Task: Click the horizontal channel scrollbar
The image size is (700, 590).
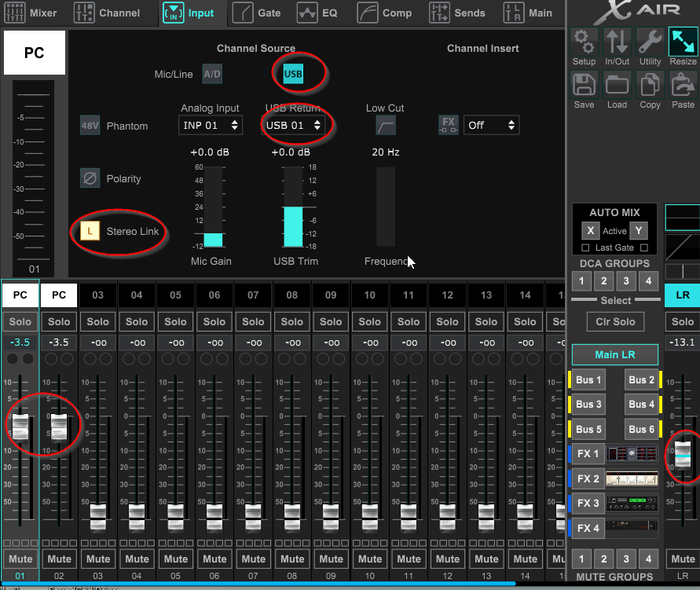Action: (258, 583)
